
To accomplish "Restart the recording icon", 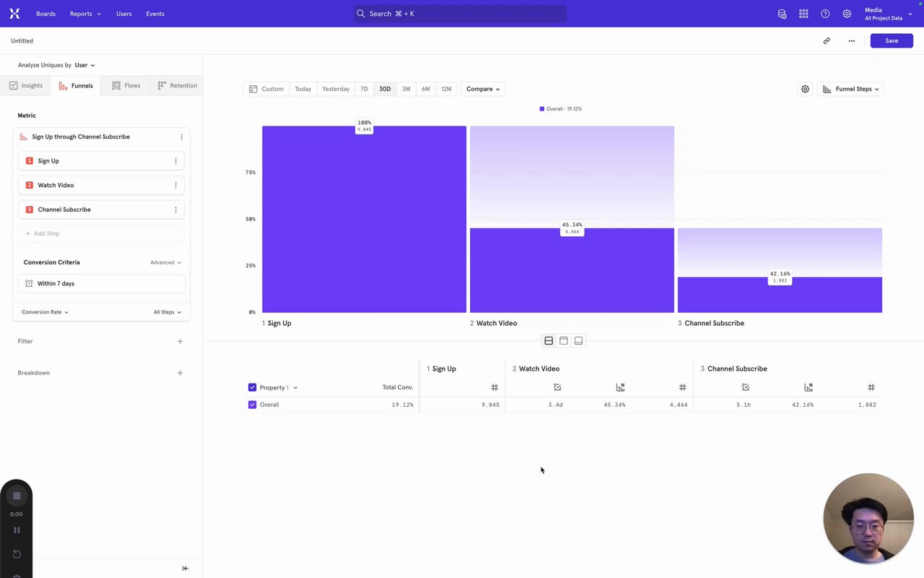I will tap(17, 554).
